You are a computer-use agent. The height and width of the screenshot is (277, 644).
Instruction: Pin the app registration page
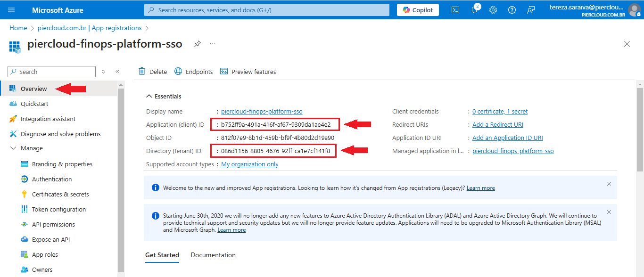[198, 44]
